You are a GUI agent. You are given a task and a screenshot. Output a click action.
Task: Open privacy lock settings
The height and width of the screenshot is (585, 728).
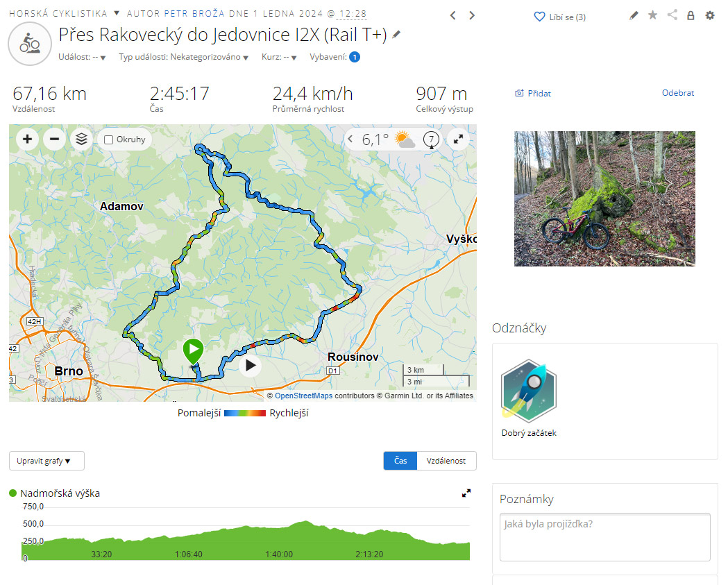coord(691,15)
